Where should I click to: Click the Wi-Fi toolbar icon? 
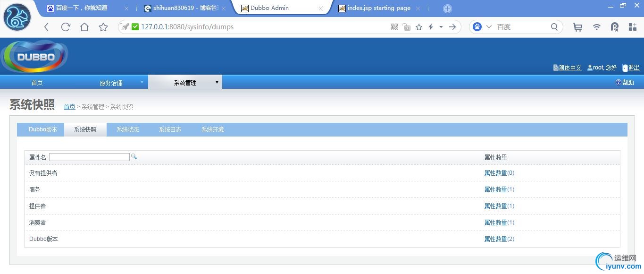[x=597, y=27]
